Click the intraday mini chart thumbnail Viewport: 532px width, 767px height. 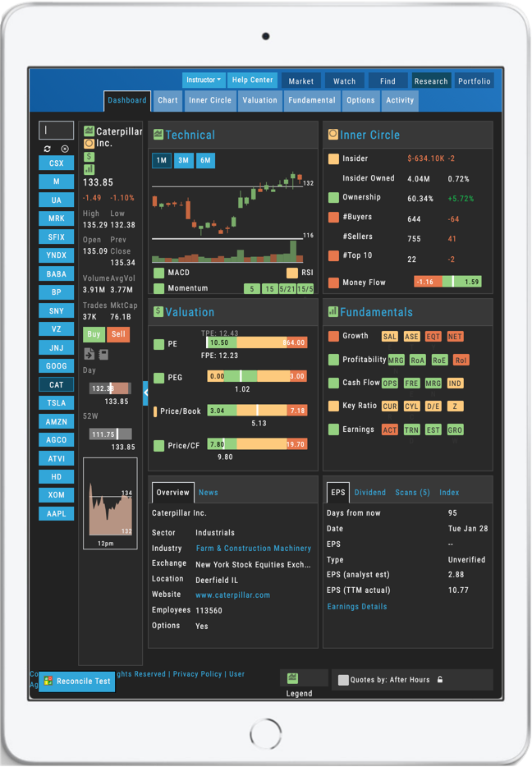tap(110, 503)
